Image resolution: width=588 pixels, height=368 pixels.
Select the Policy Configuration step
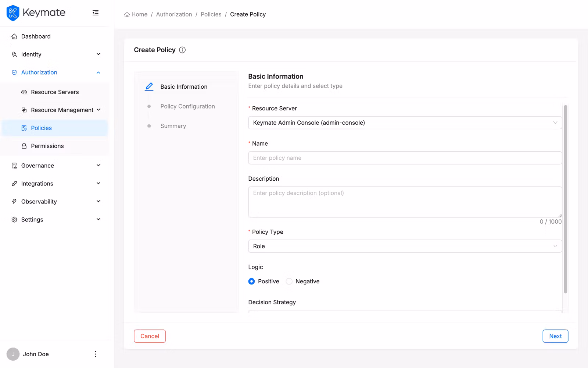click(x=187, y=106)
